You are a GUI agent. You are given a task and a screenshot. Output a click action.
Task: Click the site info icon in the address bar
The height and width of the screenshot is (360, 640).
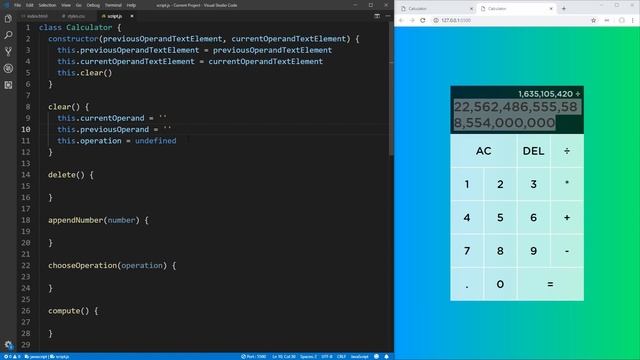tap(436, 20)
